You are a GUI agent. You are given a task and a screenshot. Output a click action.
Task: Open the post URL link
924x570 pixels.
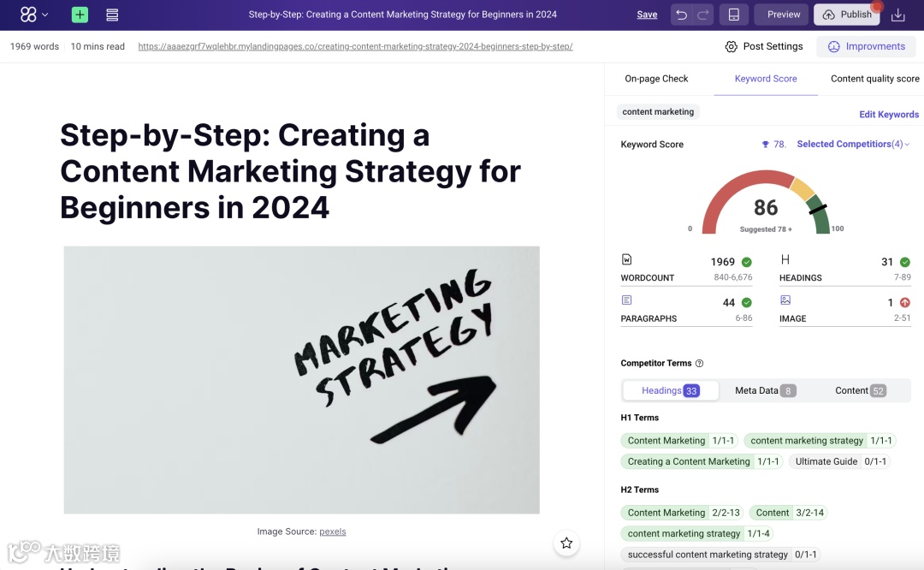click(355, 46)
